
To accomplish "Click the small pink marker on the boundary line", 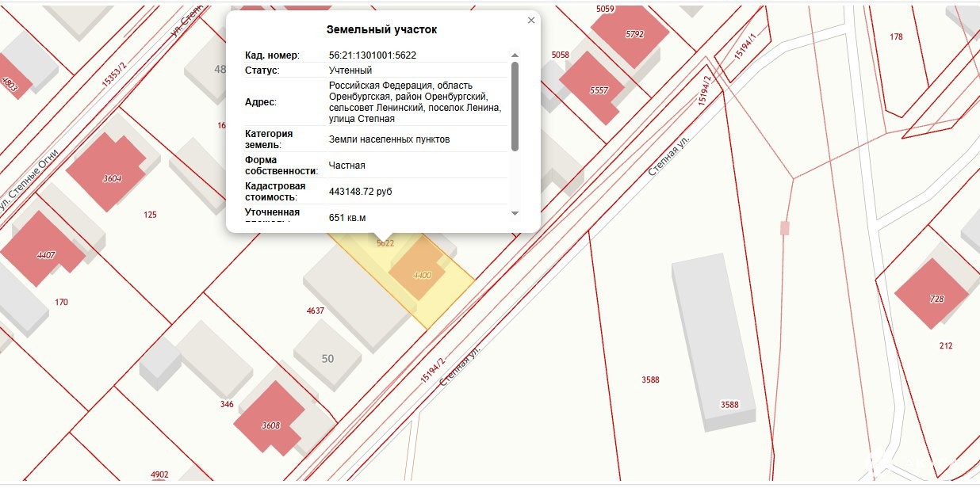I will (785, 228).
